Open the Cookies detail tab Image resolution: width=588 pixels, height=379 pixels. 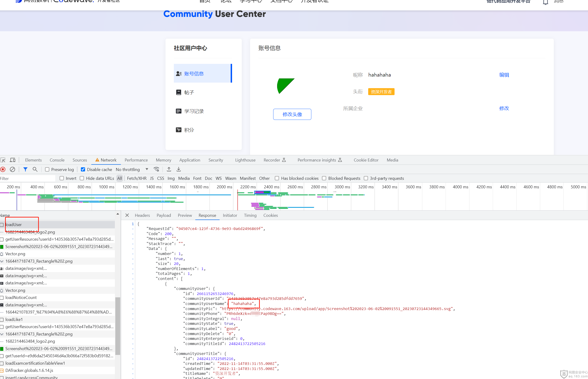point(271,215)
